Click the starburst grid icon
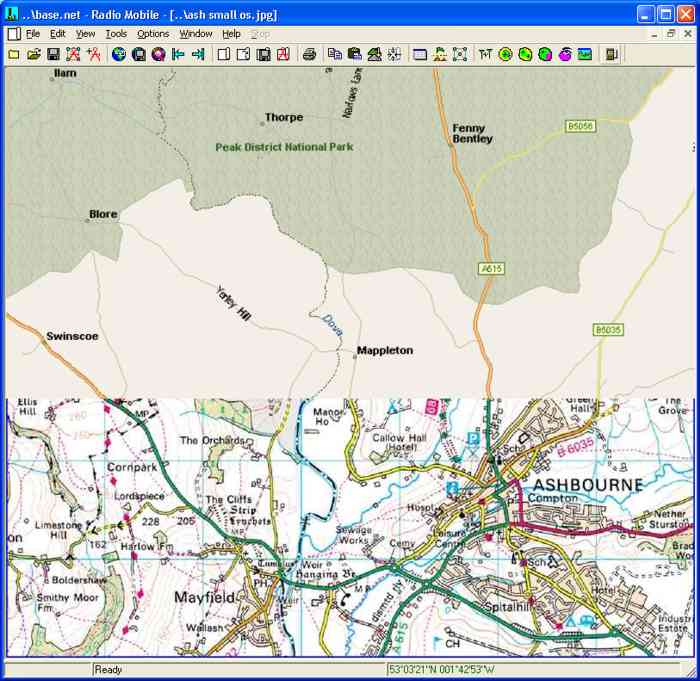 [394, 54]
